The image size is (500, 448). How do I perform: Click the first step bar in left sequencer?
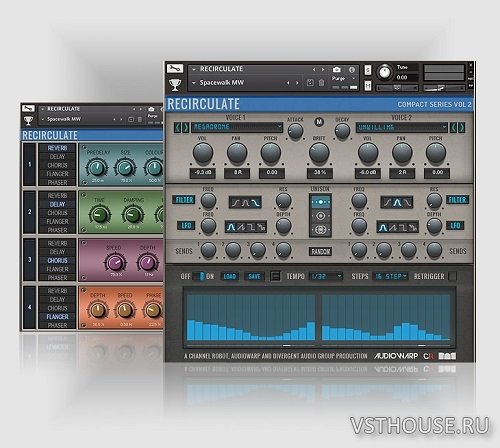click(191, 330)
